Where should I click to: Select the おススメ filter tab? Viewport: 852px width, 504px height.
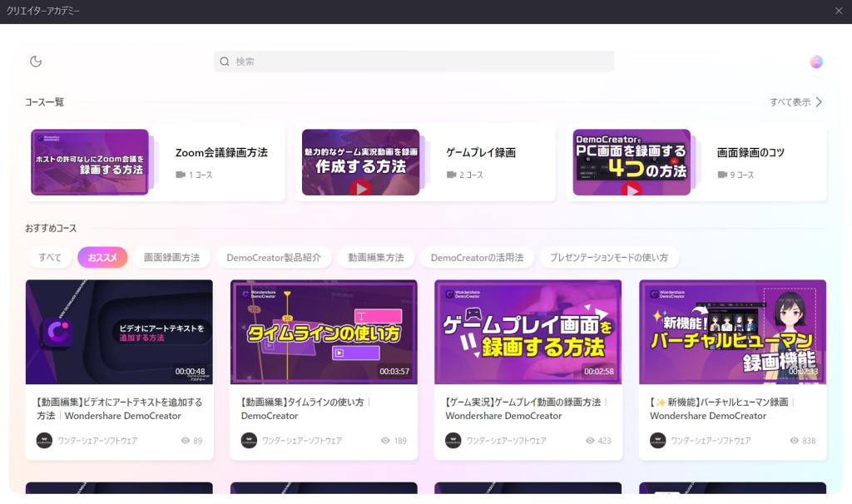[102, 258]
